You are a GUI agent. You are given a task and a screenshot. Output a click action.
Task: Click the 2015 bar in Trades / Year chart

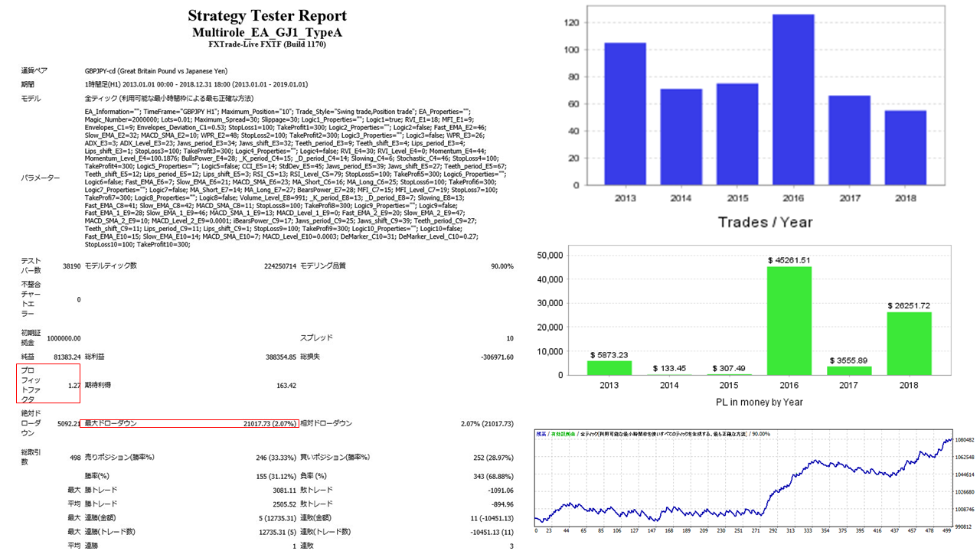pos(738,134)
